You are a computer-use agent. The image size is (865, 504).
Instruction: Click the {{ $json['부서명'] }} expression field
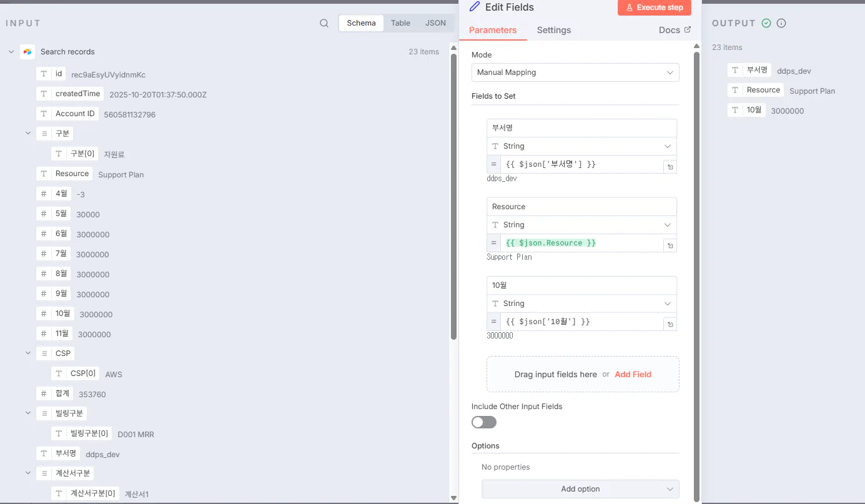click(582, 164)
